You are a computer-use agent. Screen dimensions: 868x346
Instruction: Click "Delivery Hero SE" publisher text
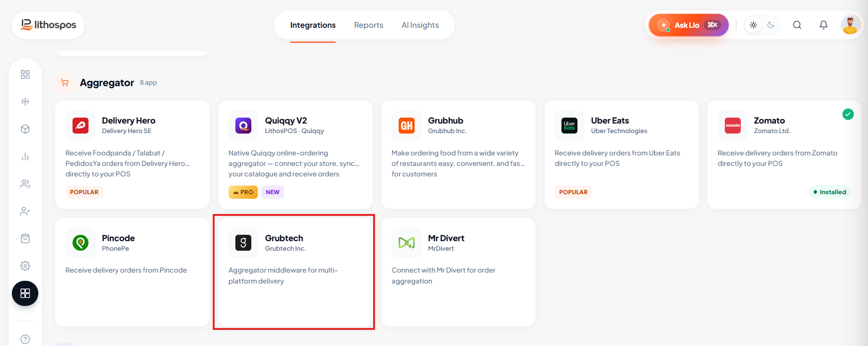[127, 131]
